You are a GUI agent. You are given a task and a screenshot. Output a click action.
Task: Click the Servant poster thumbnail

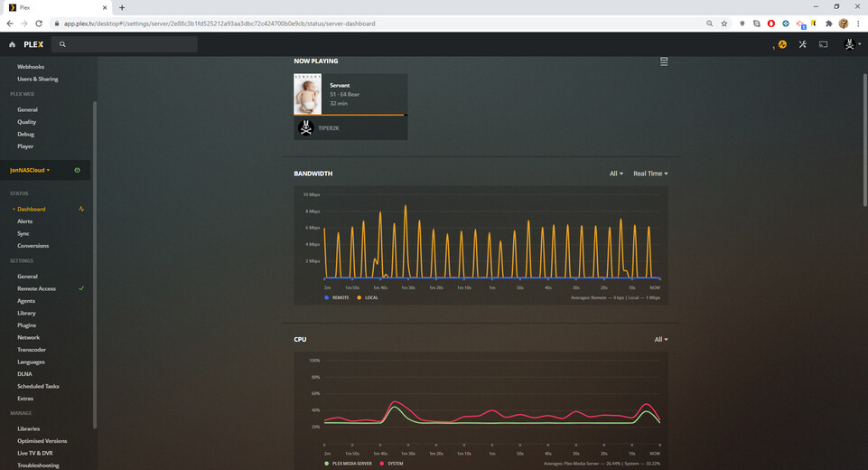point(307,94)
